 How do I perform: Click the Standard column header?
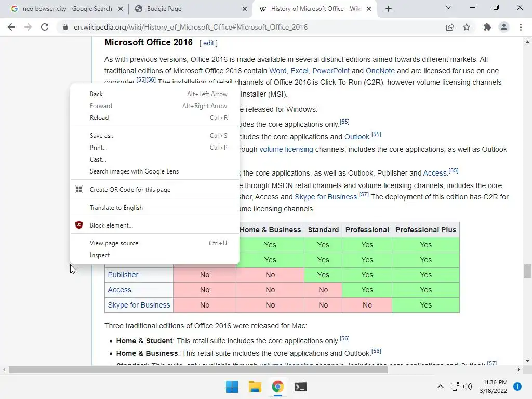(x=323, y=230)
